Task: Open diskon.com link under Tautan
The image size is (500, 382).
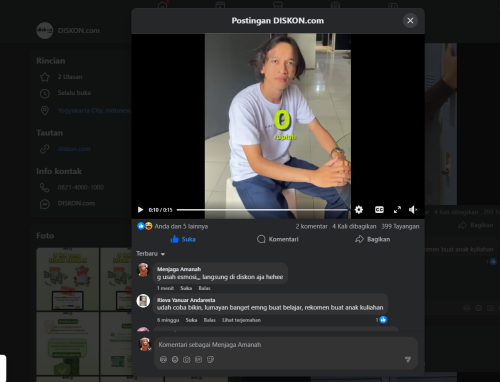Action: [x=74, y=149]
